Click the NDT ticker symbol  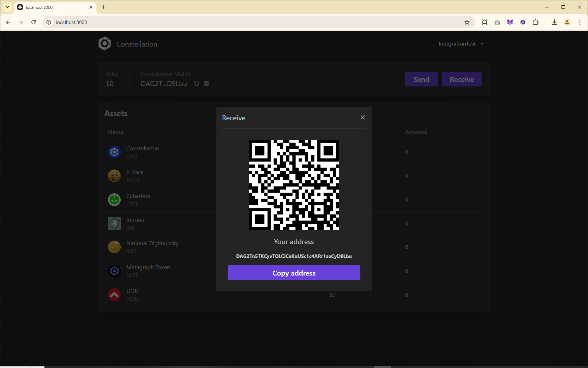click(x=132, y=251)
